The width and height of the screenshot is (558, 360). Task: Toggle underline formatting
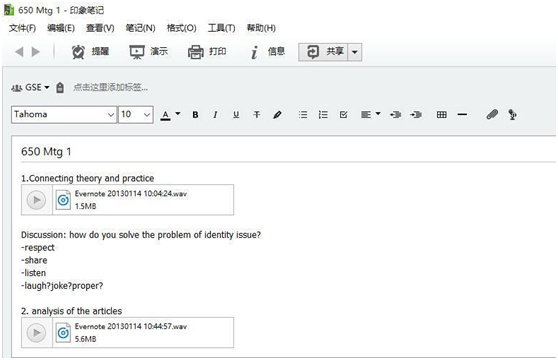point(236,115)
